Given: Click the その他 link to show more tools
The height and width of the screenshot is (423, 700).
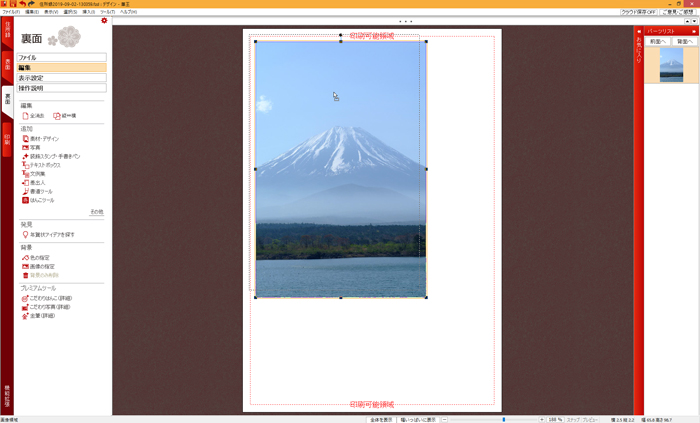Looking at the screenshot, I should click(x=96, y=212).
